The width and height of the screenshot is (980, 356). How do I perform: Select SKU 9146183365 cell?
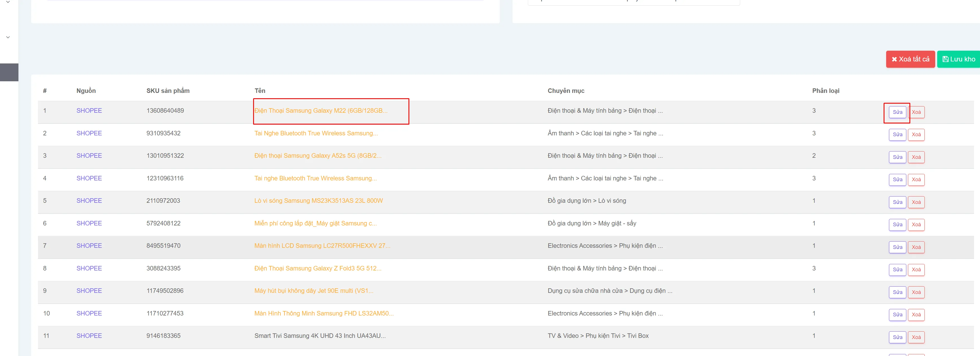tap(163, 336)
